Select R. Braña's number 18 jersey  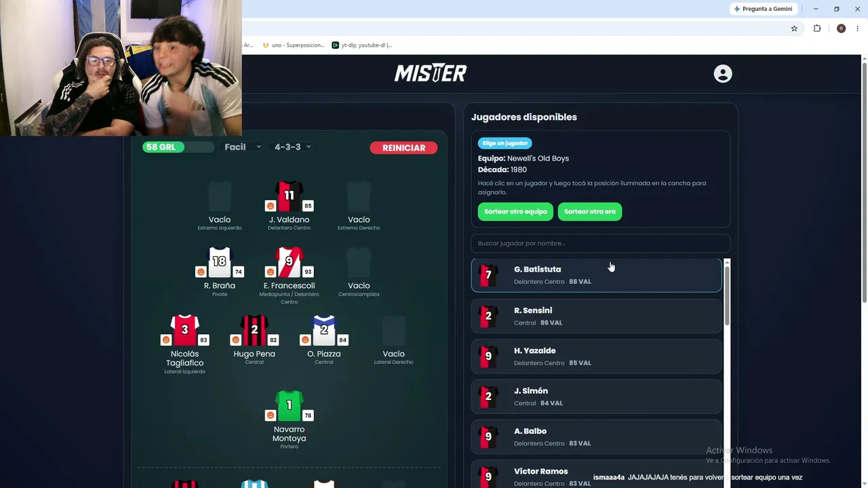pos(219,262)
